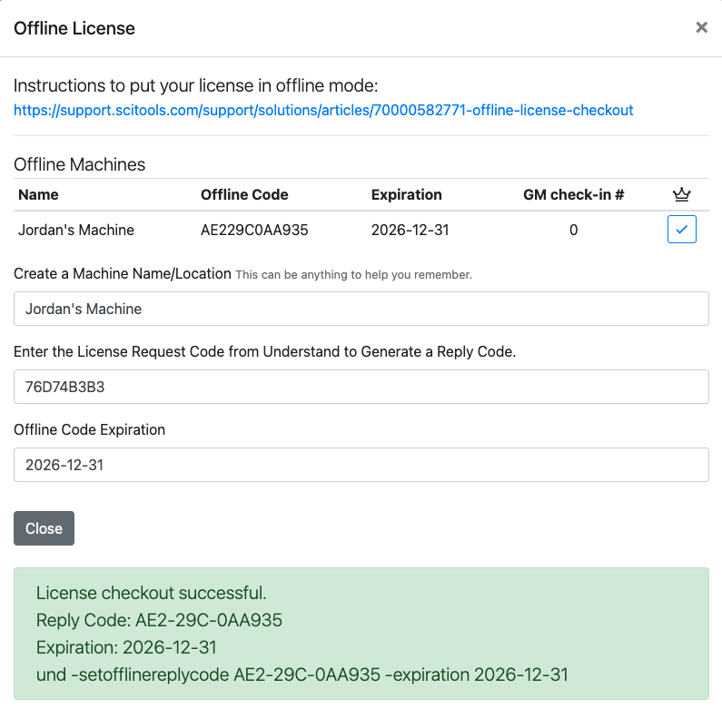This screenshot has width=722, height=728.
Task: Open the offline license checkout support link
Action: (323, 111)
